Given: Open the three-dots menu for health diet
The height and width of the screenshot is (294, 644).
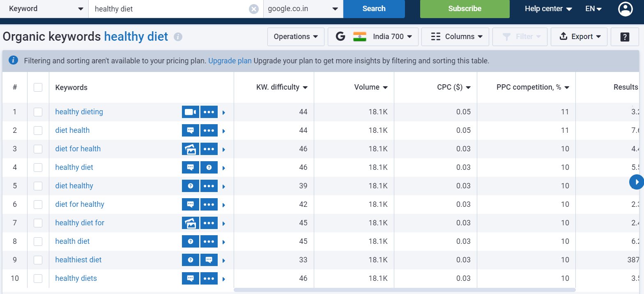Looking at the screenshot, I should 209,241.
